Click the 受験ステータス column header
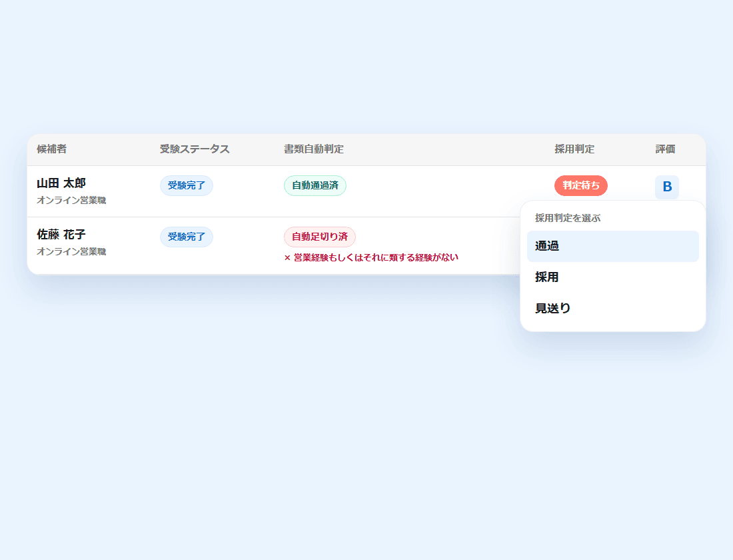733x560 pixels. pyautogui.click(x=195, y=149)
